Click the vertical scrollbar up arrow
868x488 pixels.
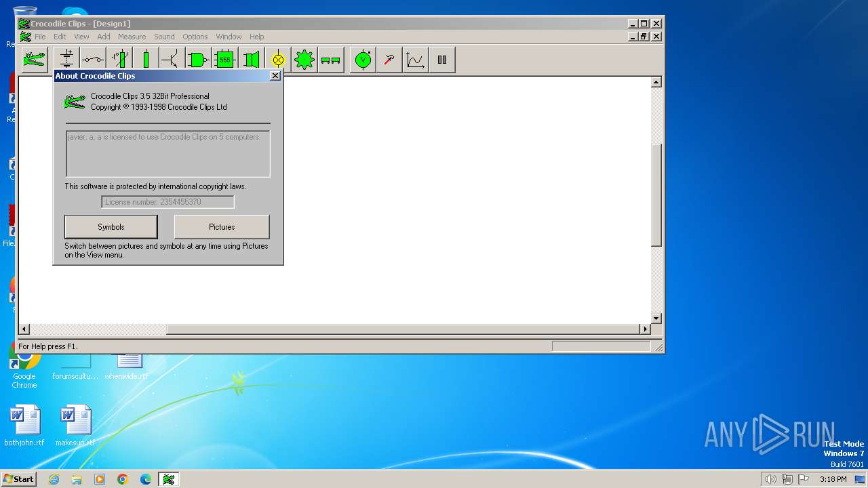(x=656, y=82)
